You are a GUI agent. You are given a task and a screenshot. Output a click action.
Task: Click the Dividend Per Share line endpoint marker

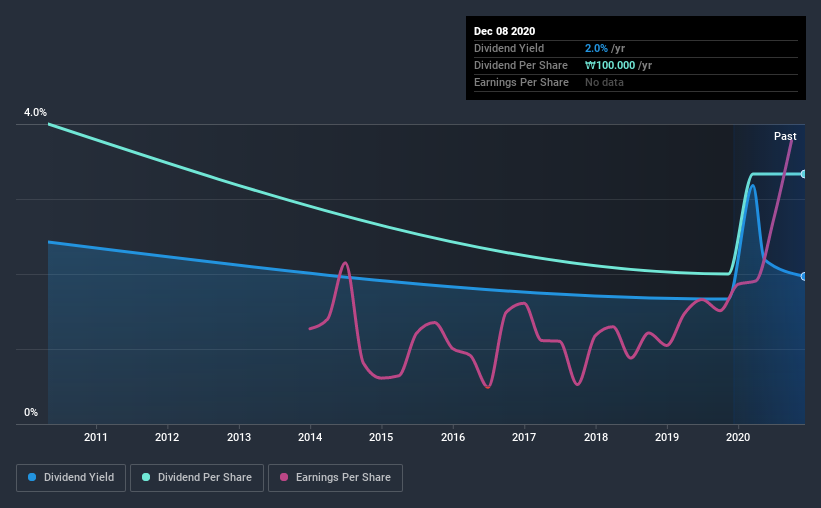pyautogui.click(x=803, y=174)
